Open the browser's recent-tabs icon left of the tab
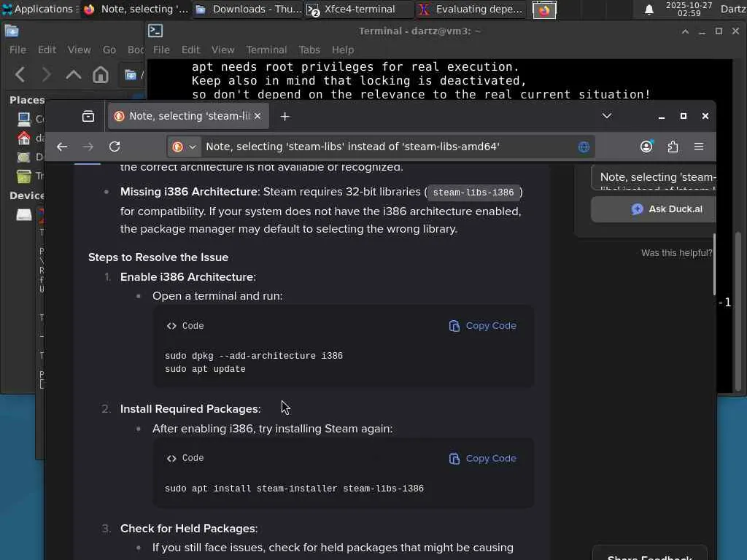This screenshot has height=560, width=747. [x=88, y=116]
